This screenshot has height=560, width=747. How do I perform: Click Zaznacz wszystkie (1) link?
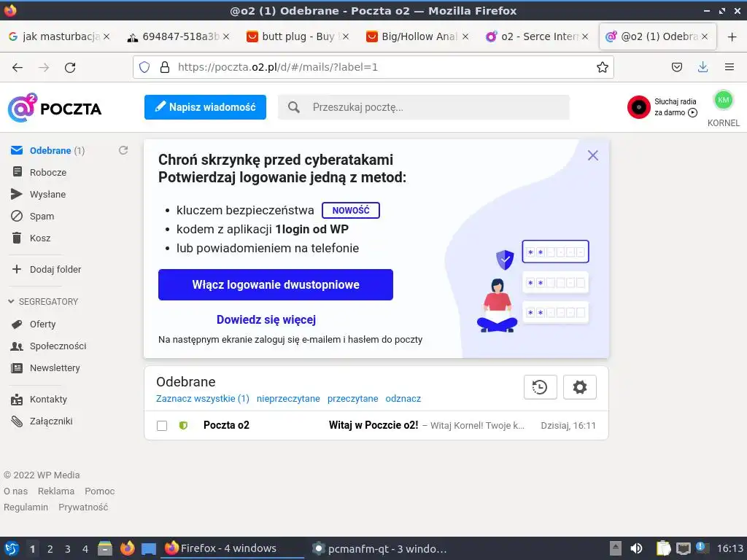coord(203,399)
